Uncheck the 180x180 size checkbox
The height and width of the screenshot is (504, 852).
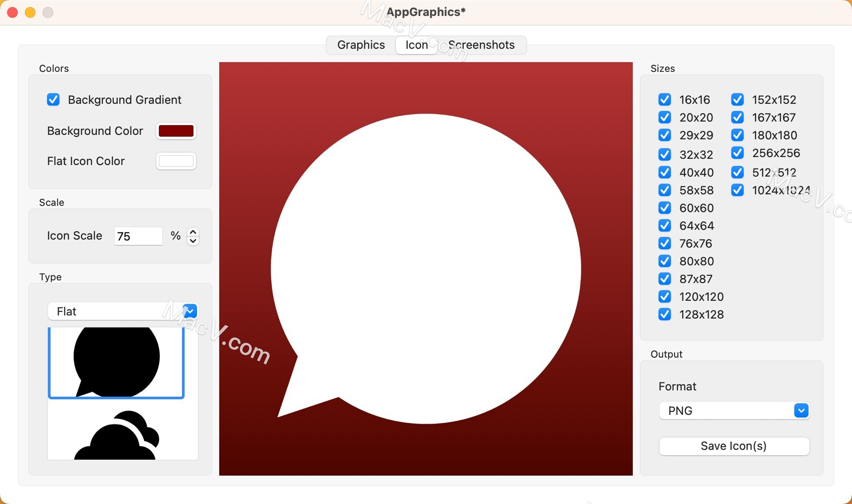[738, 135]
